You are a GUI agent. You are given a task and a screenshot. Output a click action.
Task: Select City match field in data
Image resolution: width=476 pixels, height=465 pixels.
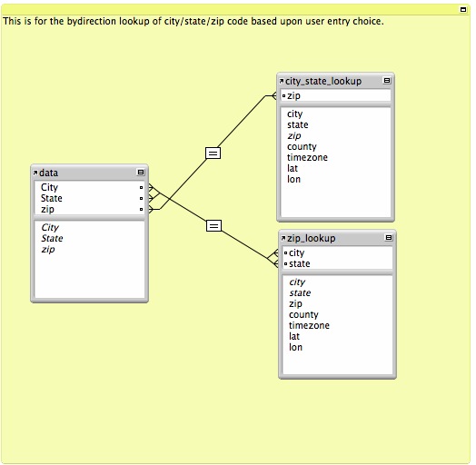tap(90, 188)
